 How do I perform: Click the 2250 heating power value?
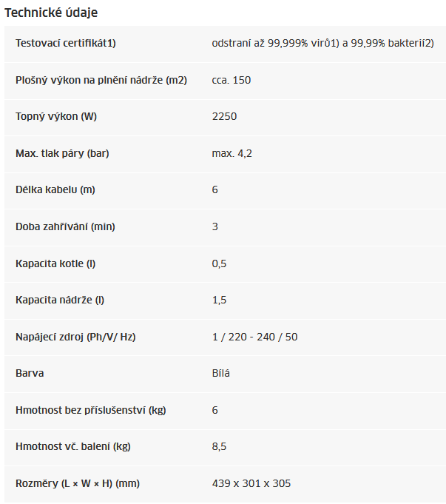tap(224, 116)
